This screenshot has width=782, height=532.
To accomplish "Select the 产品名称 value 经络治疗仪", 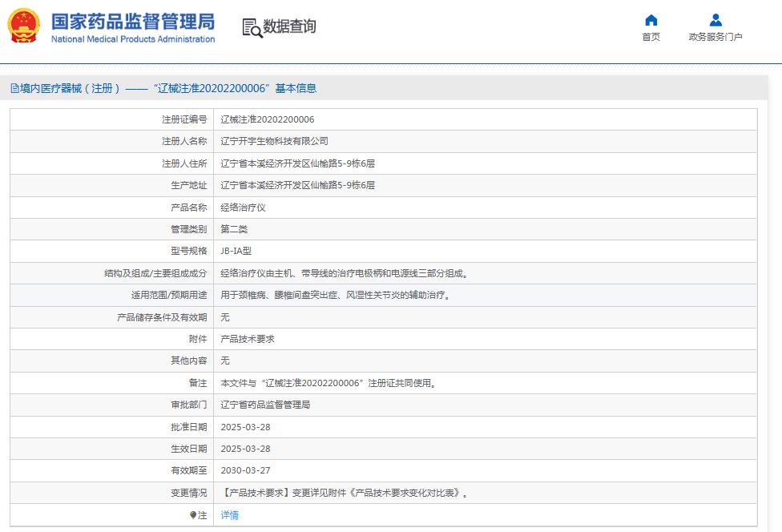I will point(242,207).
